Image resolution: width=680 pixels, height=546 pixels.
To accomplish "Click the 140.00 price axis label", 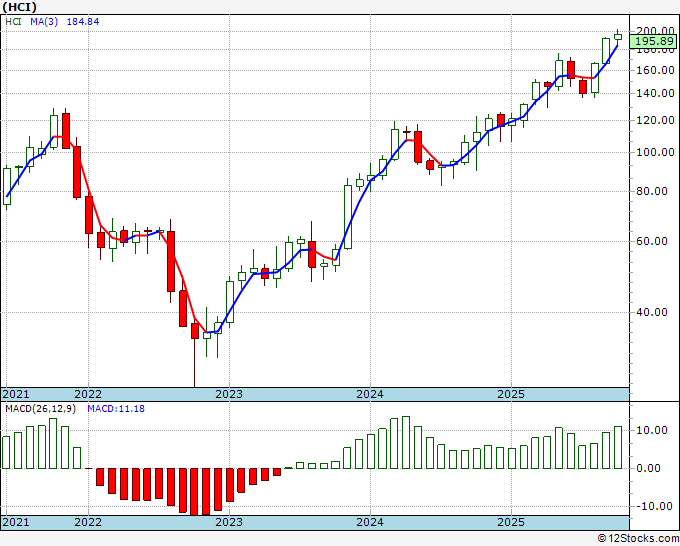I will pyautogui.click(x=655, y=93).
